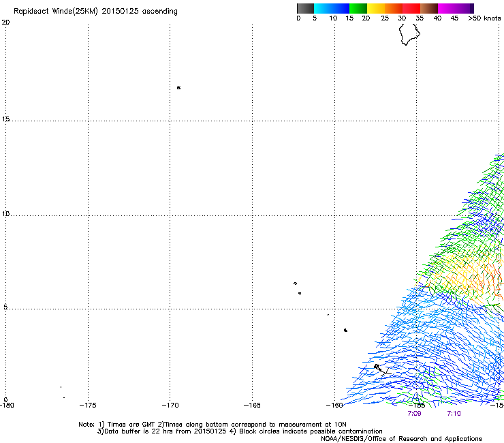Click the -180 longitude axis label
Screen dimensions: 504x443
[x=7, y=406]
